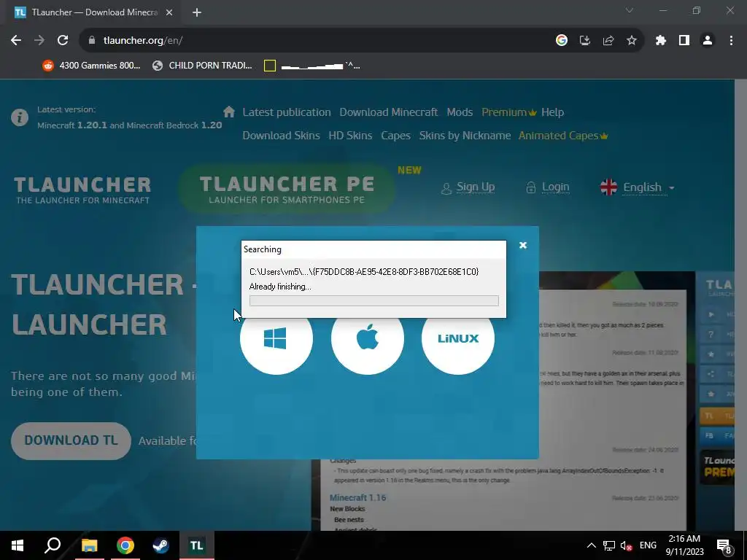
Task: Open the TLauncher PE smartphone launcher banner
Action: point(287,189)
